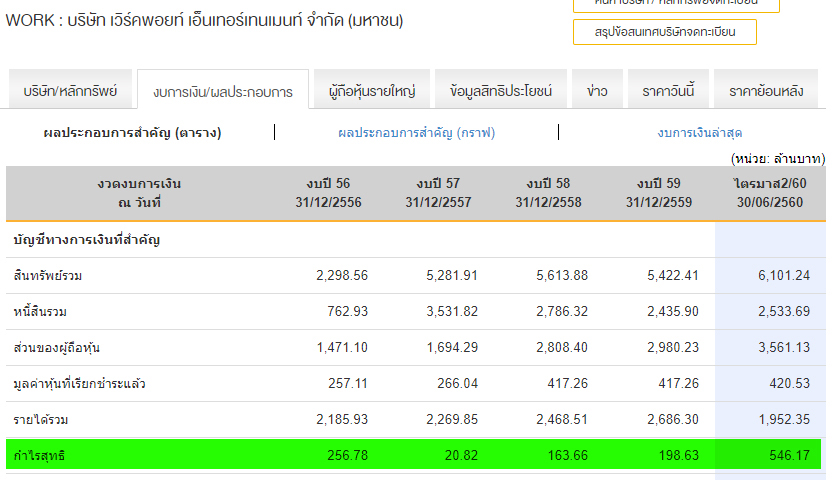Click equity value 2,980.23

(x=672, y=347)
